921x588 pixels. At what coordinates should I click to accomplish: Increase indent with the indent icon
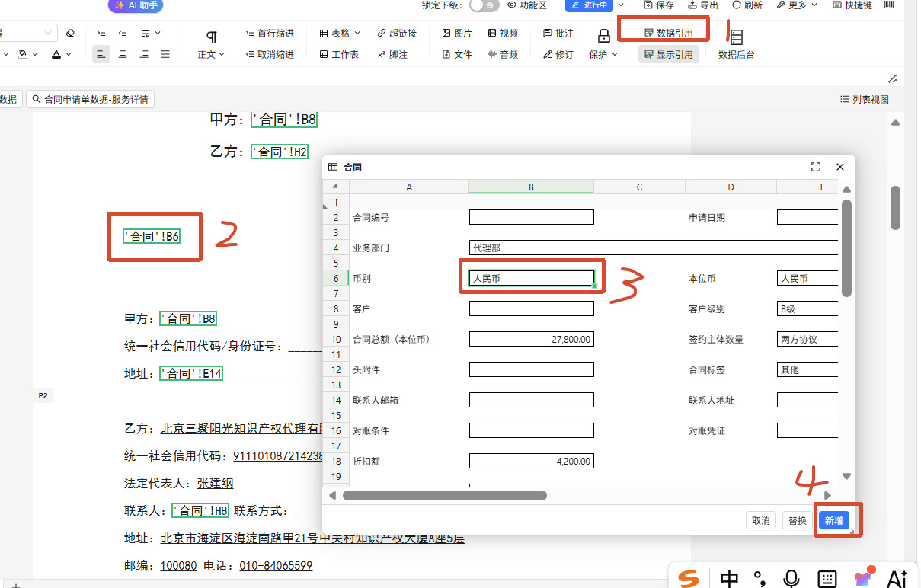(102, 34)
